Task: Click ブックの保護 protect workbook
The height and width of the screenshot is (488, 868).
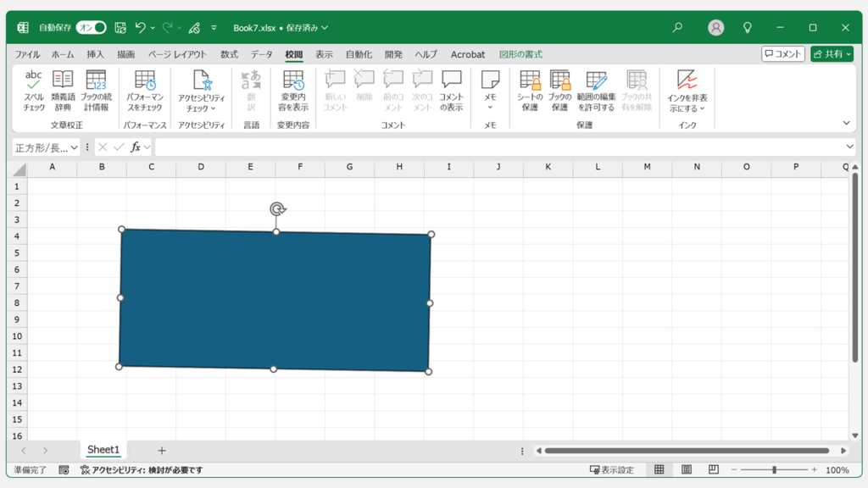Action: point(559,90)
